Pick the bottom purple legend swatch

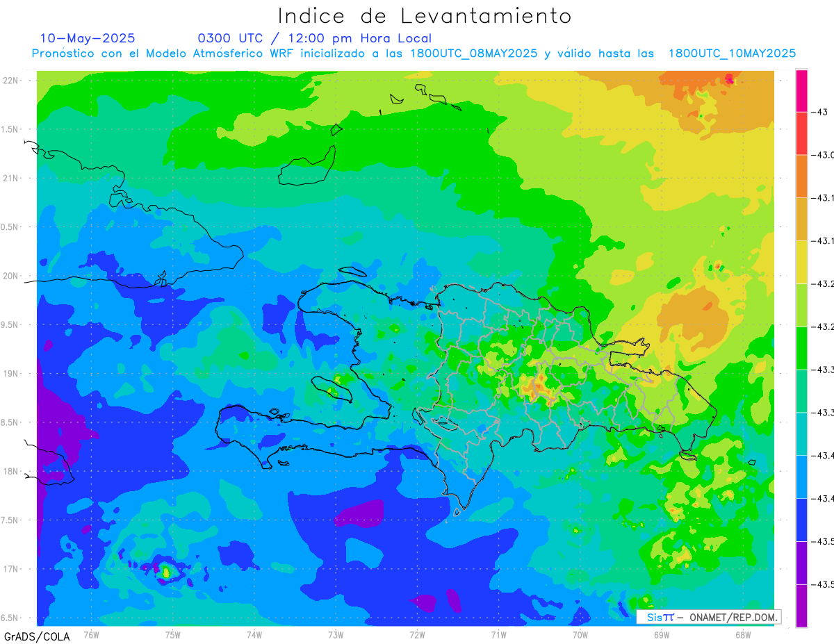pos(801,605)
